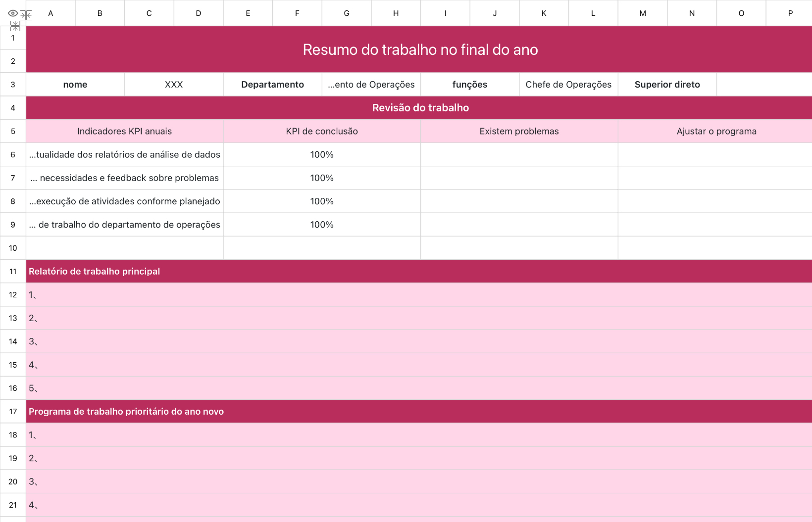
Task: Select row 21 header number
Action: tap(13, 505)
